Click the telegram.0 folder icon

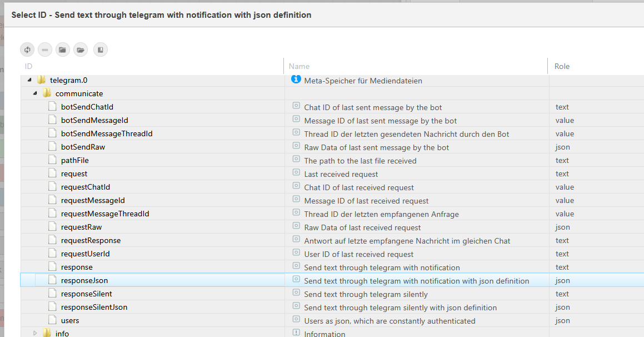click(42, 80)
